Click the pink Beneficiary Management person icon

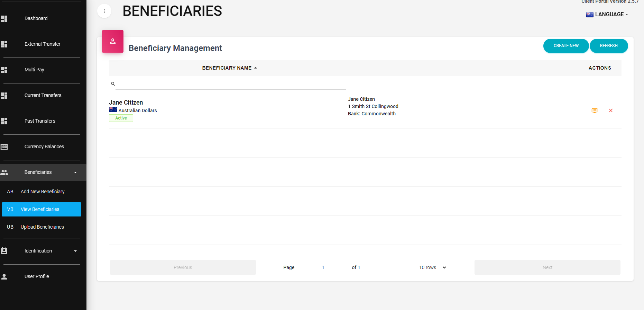[x=113, y=42]
